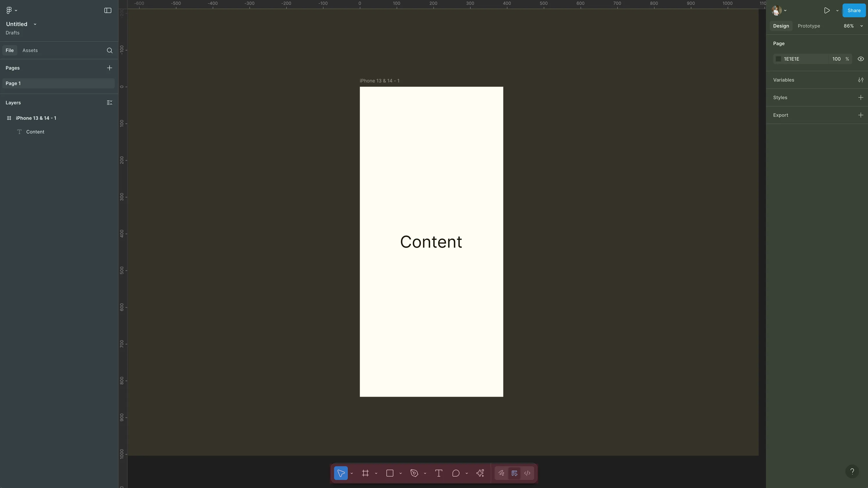Select the Rectangle shape tool
868x488 pixels.
(x=390, y=473)
